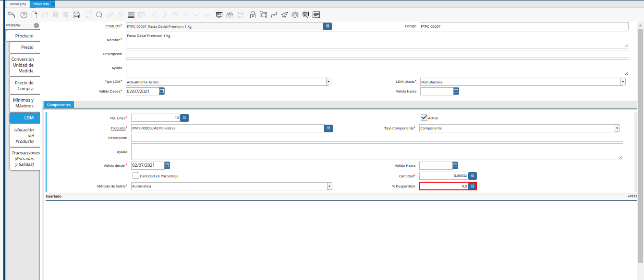Open calendar picker for component Válido Hasta
Viewport: 644px width, 280px height.
pyautogui.click(x=455, y=165)
